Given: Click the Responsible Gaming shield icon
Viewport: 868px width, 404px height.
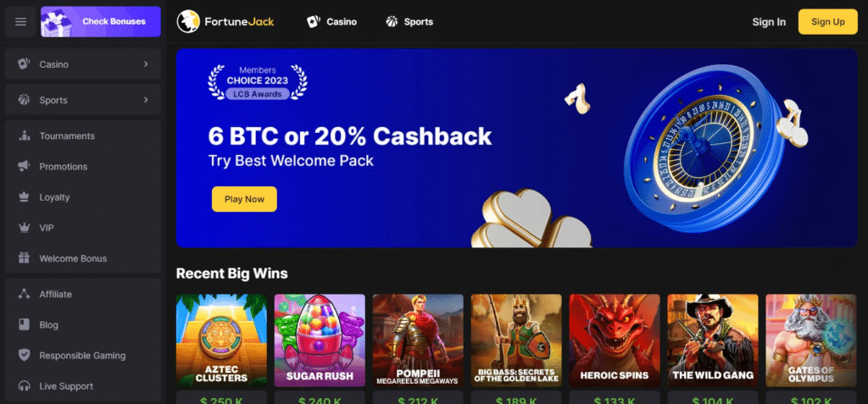Looking at the screenshot, I should point(24,355).
